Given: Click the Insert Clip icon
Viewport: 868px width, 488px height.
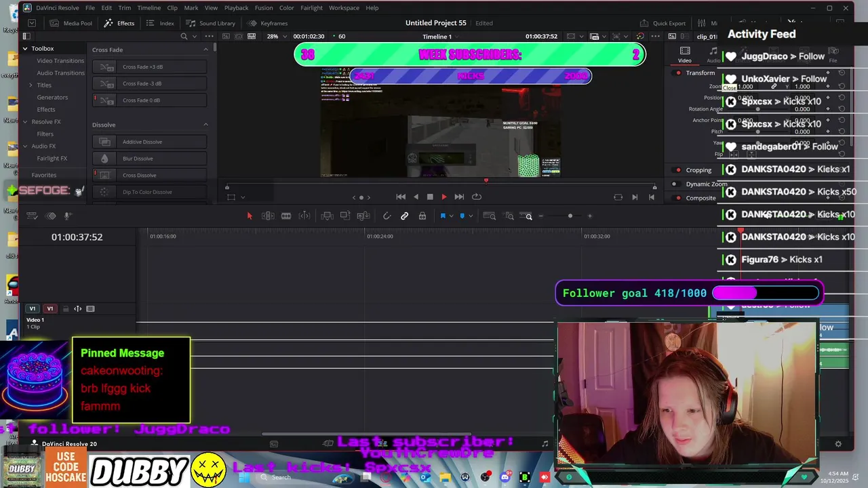Looking at the screenshot, I should tap(327, 216).
